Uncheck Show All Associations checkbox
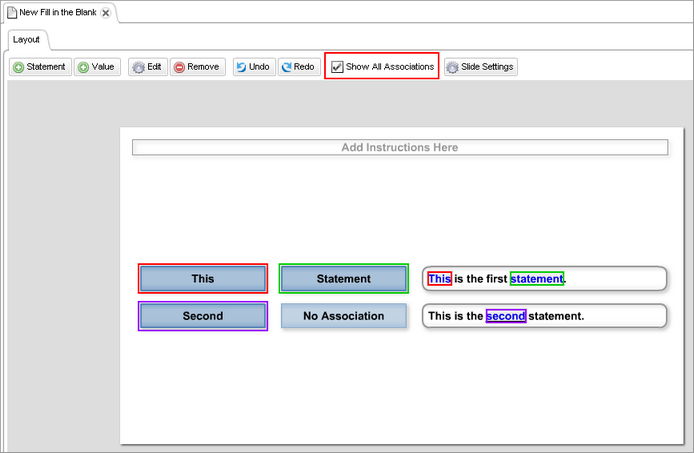 [338, 67]
